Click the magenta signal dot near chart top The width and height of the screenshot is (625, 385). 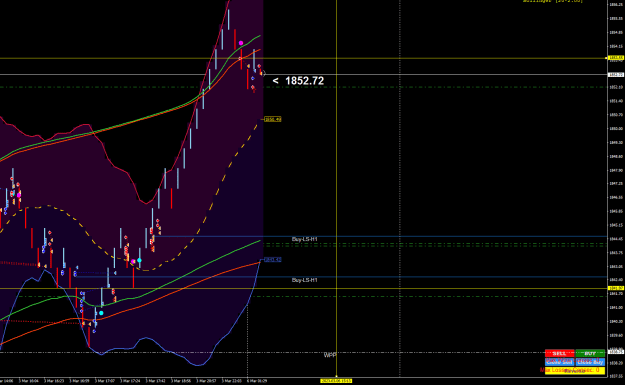pyautogui.click(x=241, y=43)
